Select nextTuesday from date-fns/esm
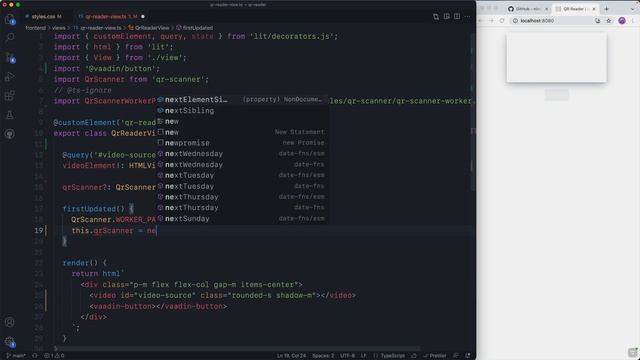The width and height of the screenshot is (640, 360). (242, 176)
